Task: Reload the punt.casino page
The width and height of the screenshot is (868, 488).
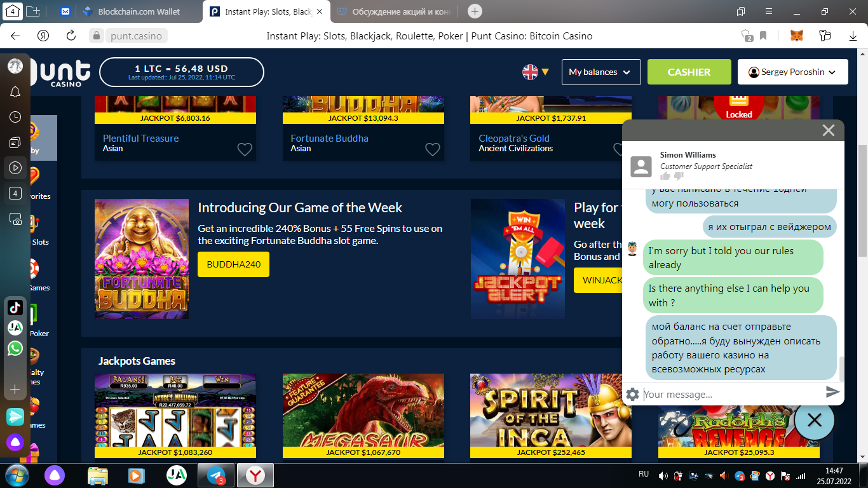Action: (71, 36)
